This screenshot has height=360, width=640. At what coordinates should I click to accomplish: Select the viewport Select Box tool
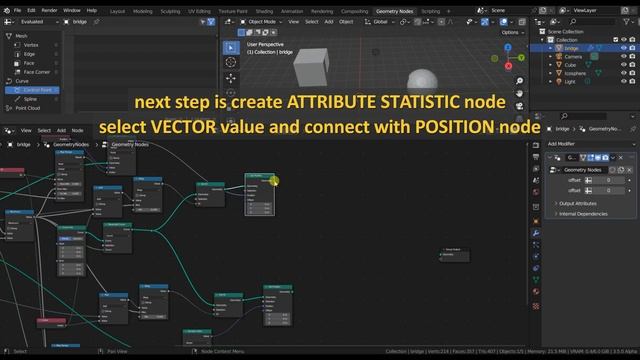click(x=231, y=48)
